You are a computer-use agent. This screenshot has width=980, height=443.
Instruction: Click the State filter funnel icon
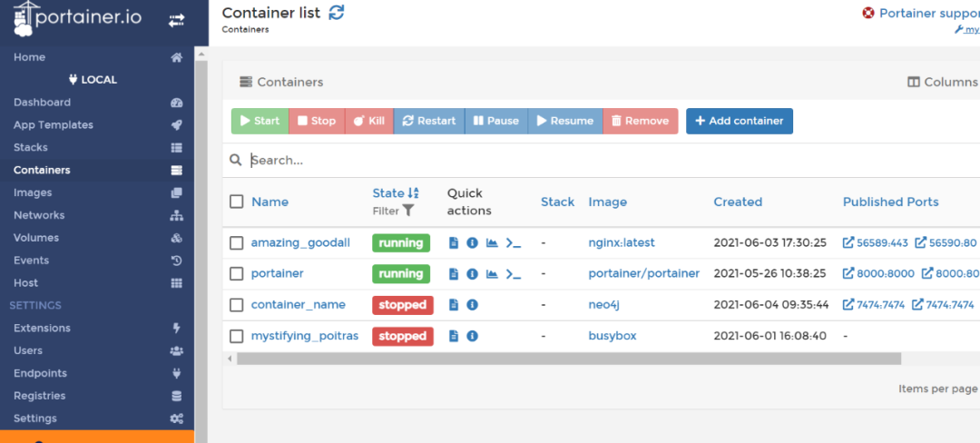tap(408, 211)
